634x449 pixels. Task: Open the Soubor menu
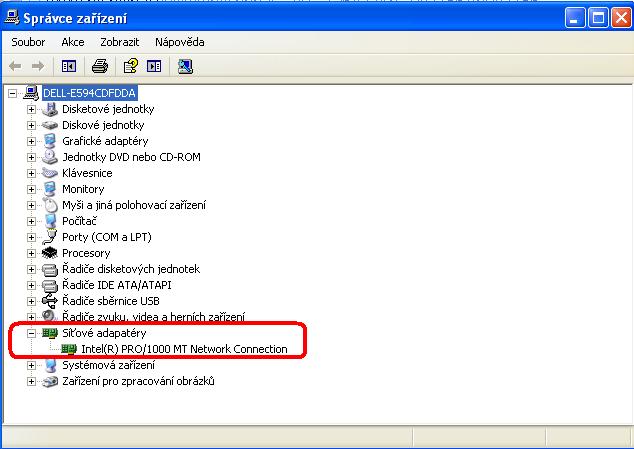(28, 42)
